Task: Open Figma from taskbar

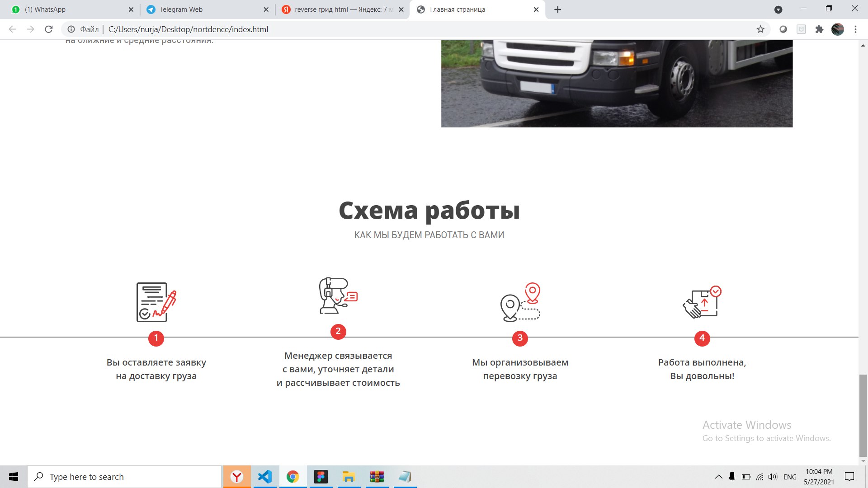Action: 321,477
